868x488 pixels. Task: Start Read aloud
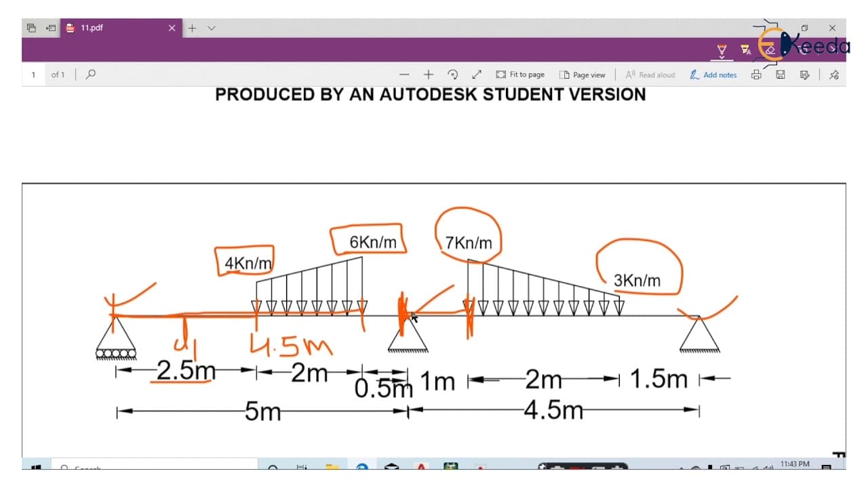coord(650,75)
